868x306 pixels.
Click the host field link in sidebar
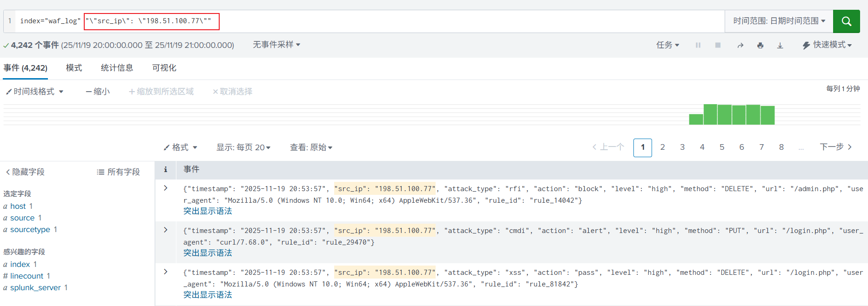18,206
